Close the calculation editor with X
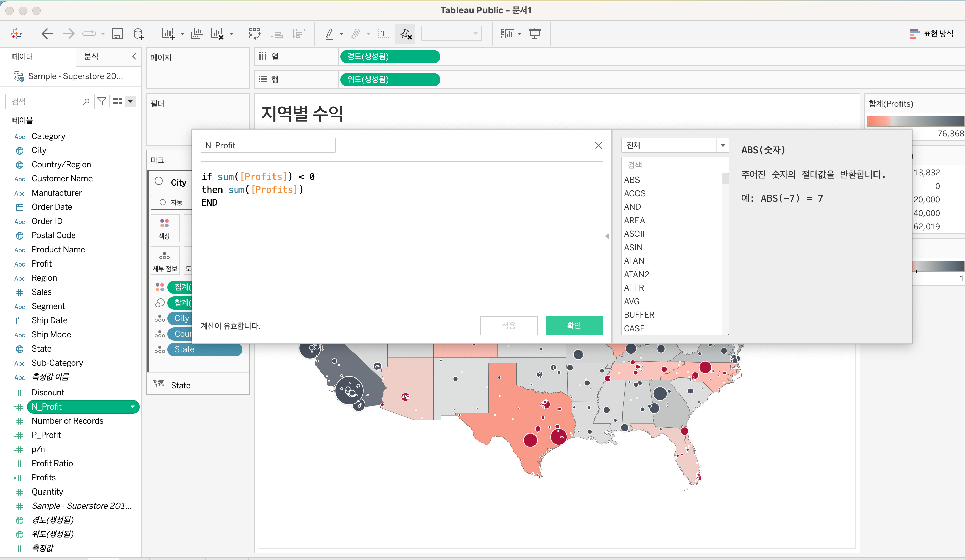The height and width of the screenshot is (560, 965). (x=598, y=145)
